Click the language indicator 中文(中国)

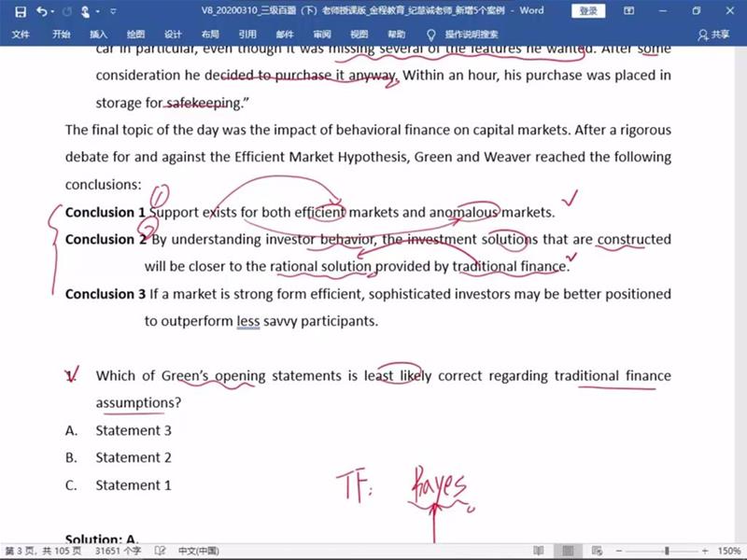tap(199, 551)
